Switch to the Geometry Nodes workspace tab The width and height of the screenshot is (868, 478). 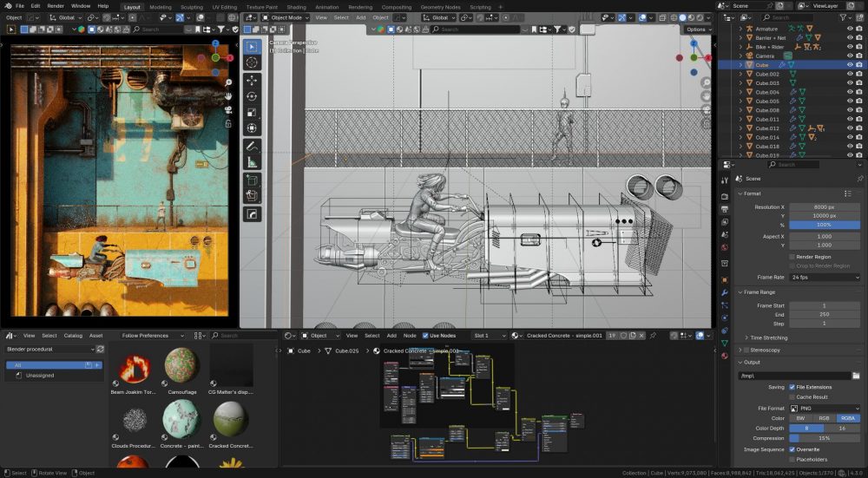441,7
